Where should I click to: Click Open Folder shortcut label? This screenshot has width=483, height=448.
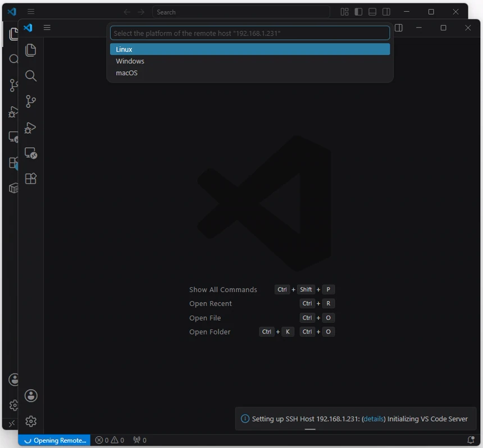[x=210, y=332]
